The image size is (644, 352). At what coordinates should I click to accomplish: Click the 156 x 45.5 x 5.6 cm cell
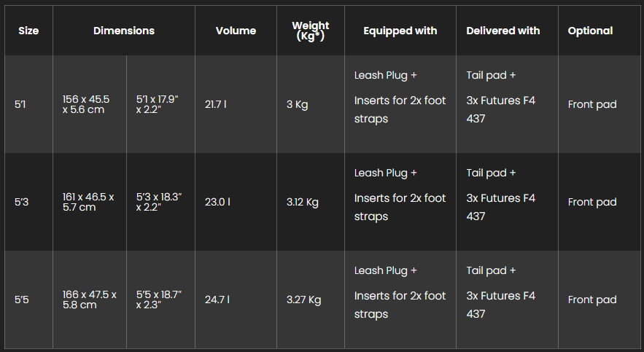[90, 104]
